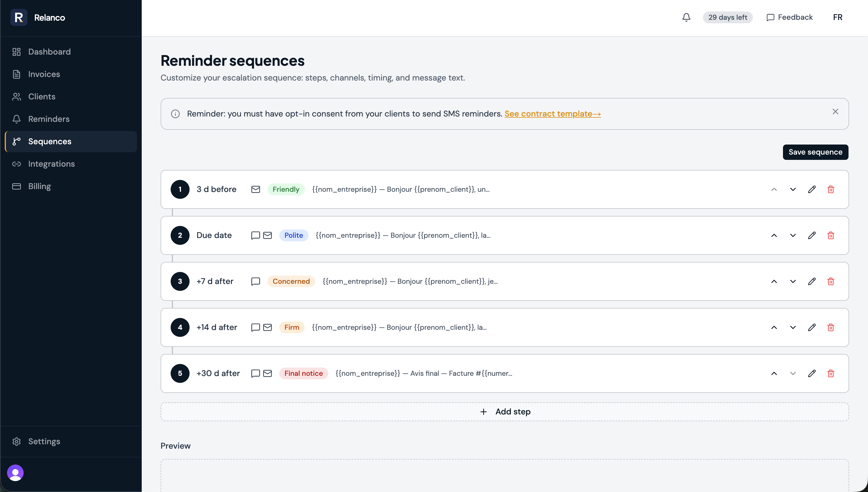Screen dimensions: 868x492
Task: Edit the Due date step
Action: pyautogui.click(x=812, y=235)
